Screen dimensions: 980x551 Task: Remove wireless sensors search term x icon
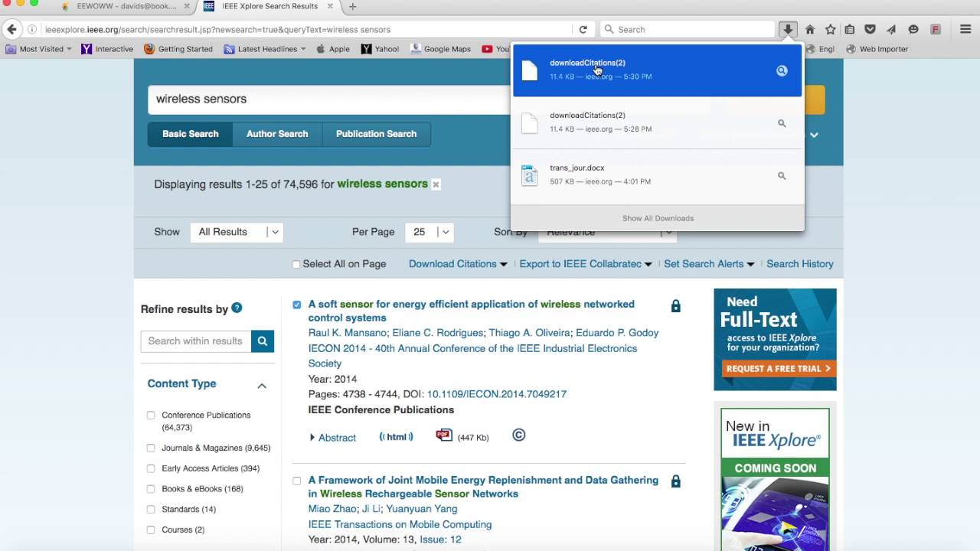click(x=436, y=184)
